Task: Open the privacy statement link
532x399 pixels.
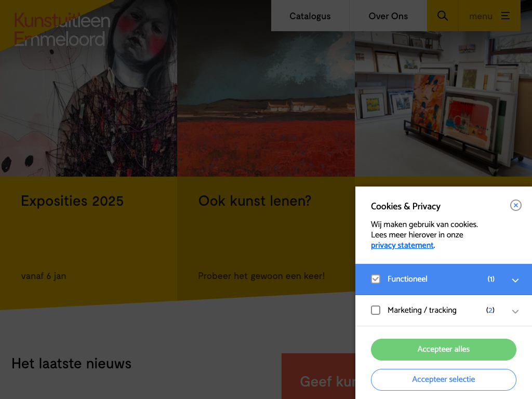Action: click(402, 245)
